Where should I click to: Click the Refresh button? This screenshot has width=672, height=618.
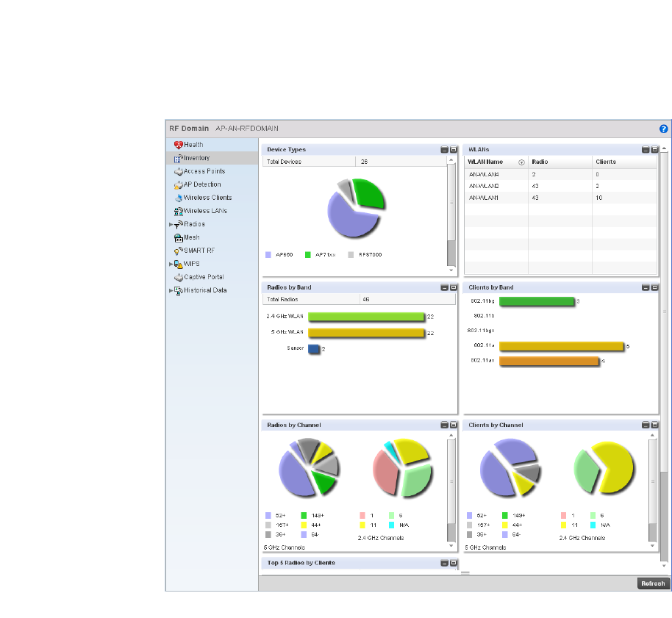(653, 583)
